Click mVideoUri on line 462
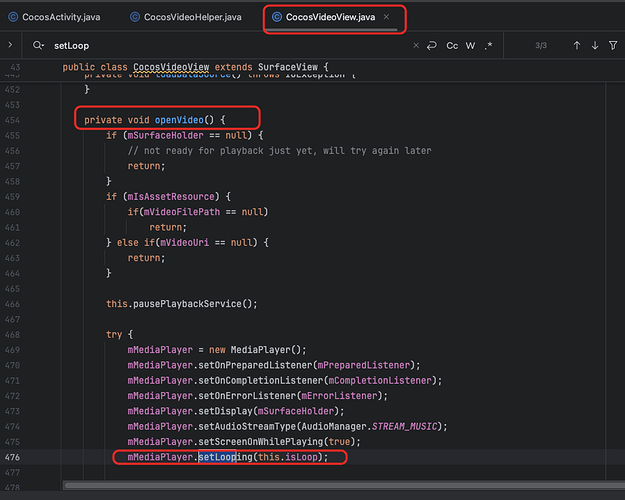Screen dimensions: 625x500 (x=185, y=242)
